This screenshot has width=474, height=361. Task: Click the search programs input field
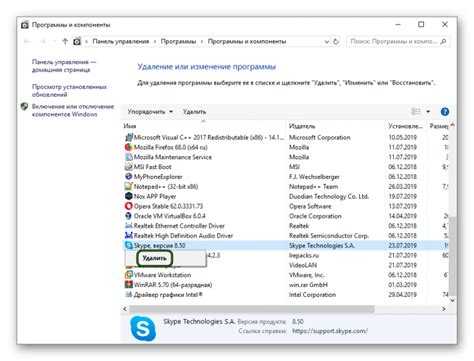[x=394, y=42]
